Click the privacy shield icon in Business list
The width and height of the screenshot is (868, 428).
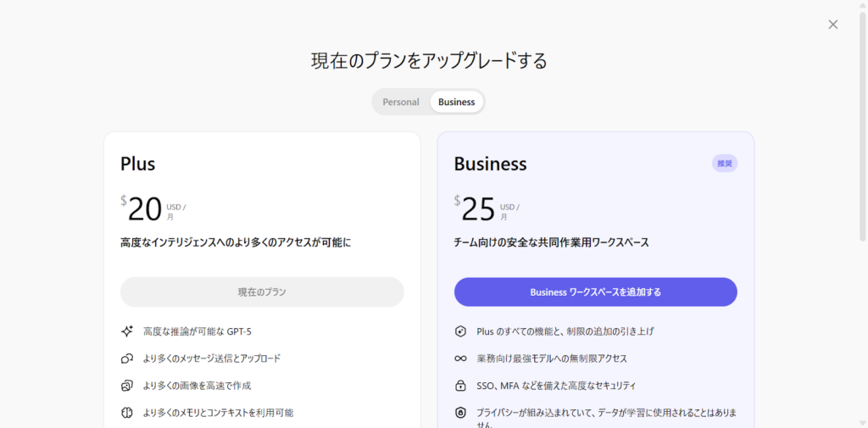[460, 413]
